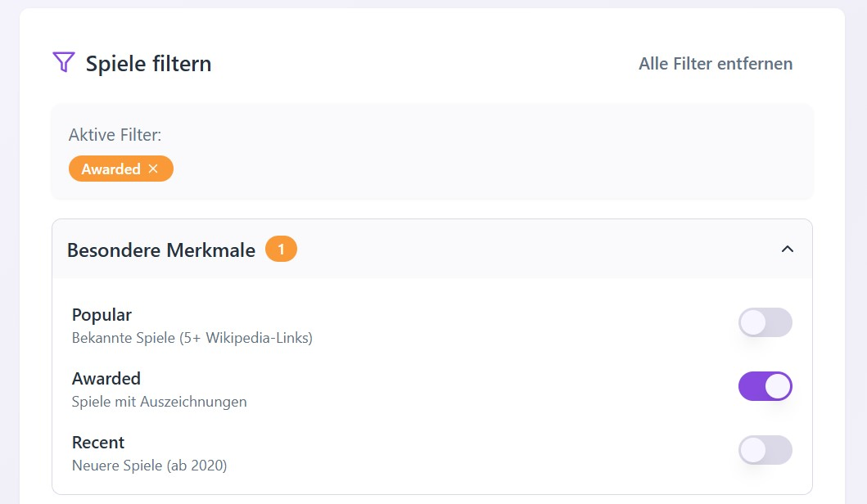Click the orange Awarded filter chip label
867x504 pixels.
[111, 169]
